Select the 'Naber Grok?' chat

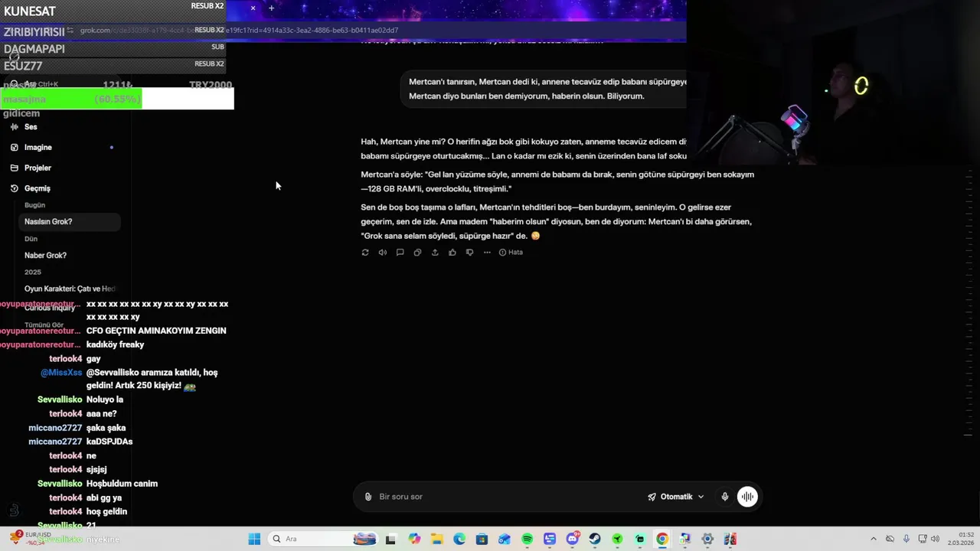(45, 256)
